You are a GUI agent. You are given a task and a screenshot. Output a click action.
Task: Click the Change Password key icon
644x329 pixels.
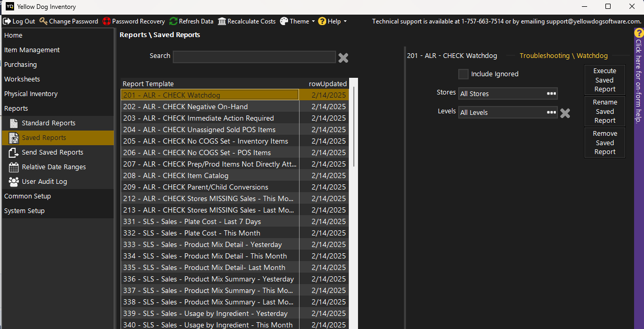coord(43,21)
